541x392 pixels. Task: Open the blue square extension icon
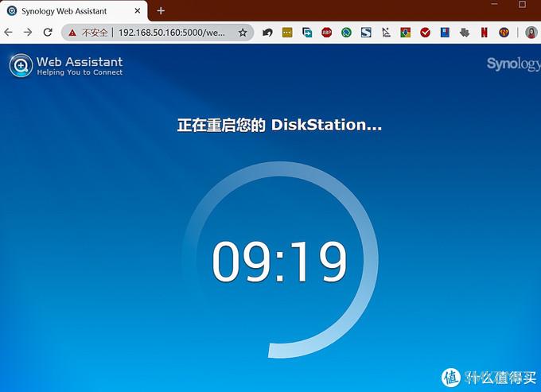tap(445, 33)
